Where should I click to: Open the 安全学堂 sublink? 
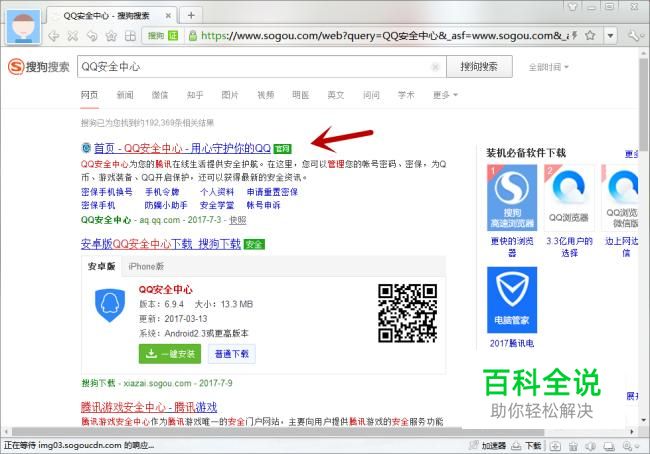[217, 205]
